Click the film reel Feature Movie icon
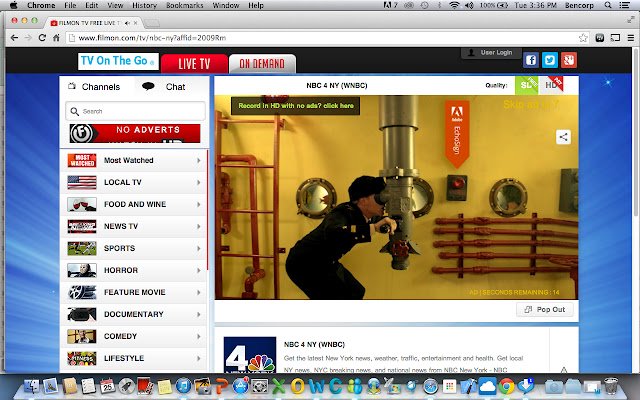The image size is (640, 400). 82,292
